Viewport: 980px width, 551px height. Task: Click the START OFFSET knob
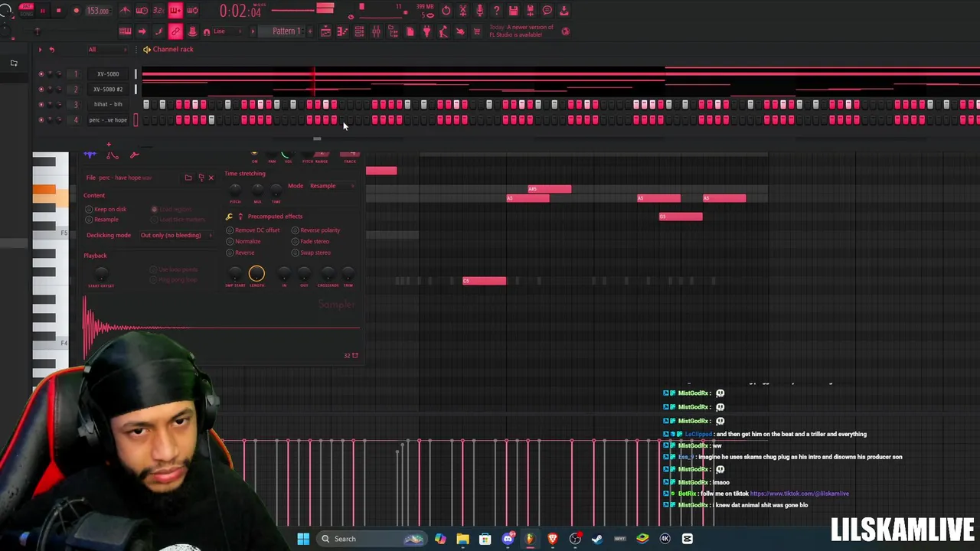coord(100,274)
